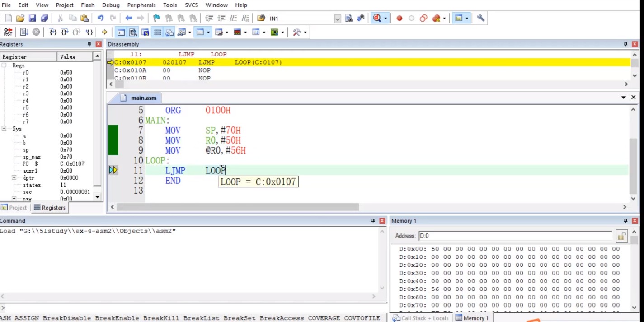
Task: Click the New file icon
Action: pos(8,18)
